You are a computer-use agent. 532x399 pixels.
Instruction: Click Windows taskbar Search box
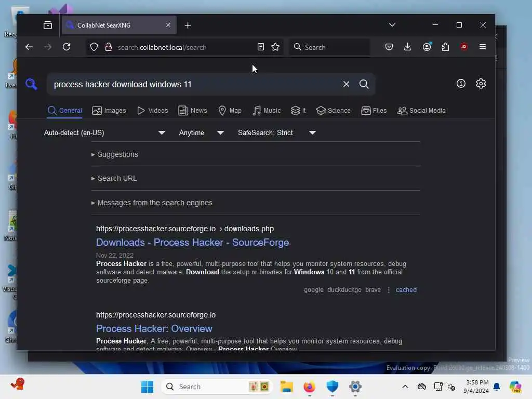point(217,387)
